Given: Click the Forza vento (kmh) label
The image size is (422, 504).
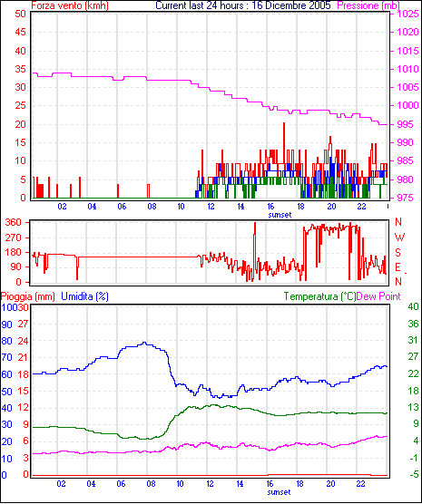Looking at the screenshot, I should pos(70,5).
